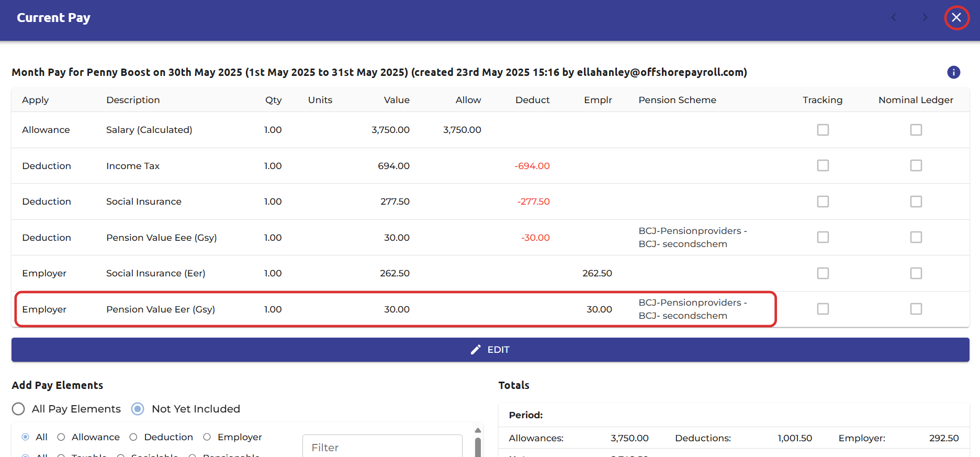Tick Tracking checkbox for Income Tax
The width and height of the screenshot is (980, 457).
pyautogui.click(x=823, y=165)
